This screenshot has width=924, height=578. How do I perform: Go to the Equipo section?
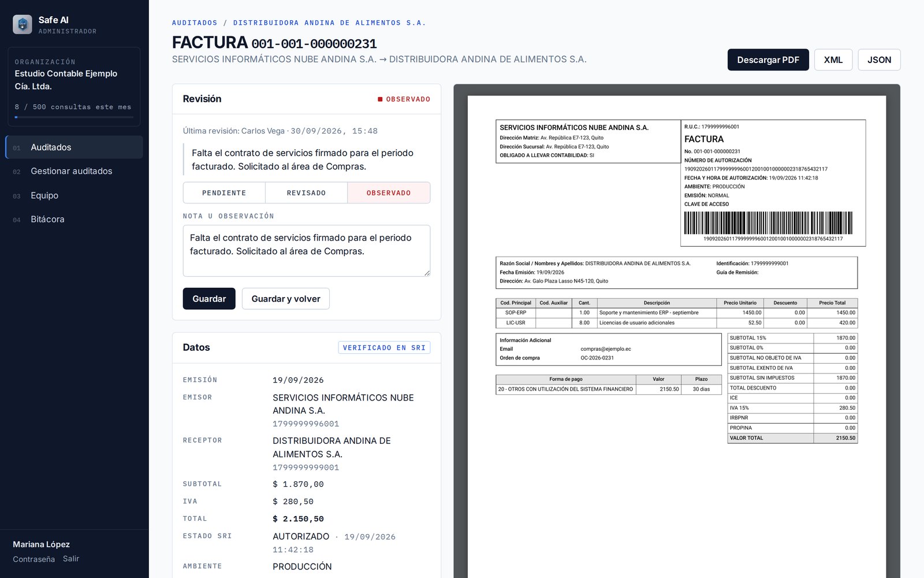click(x=74, y=195)
